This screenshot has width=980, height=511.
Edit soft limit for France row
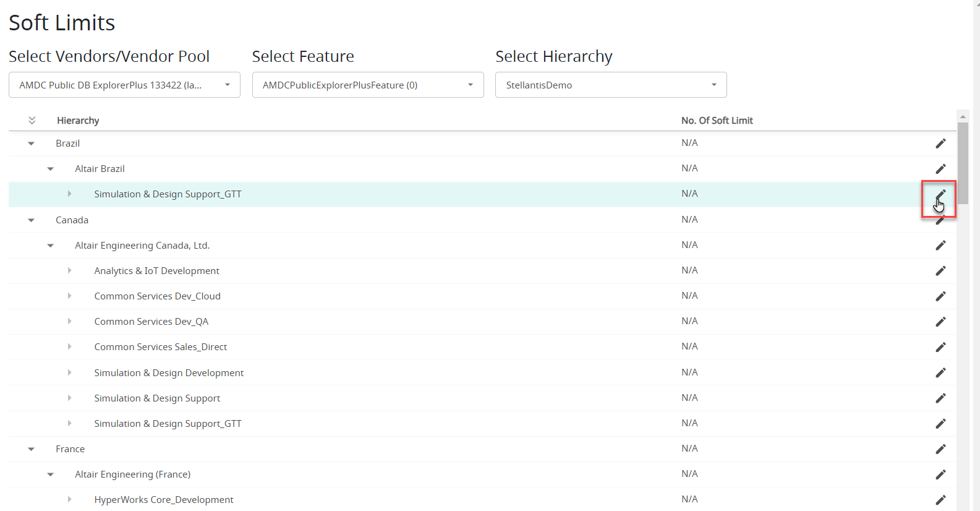click(940, 449)
